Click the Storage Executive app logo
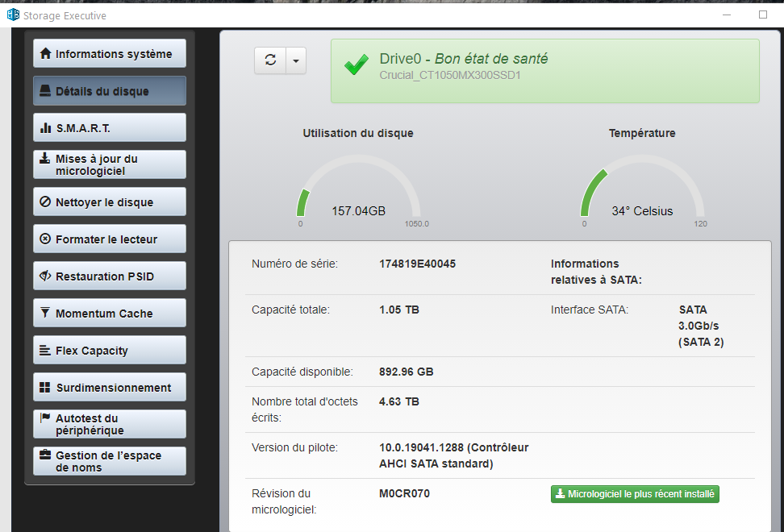This screenshot has height=532, width=784. pyautogui.click(x=13, y=15)
